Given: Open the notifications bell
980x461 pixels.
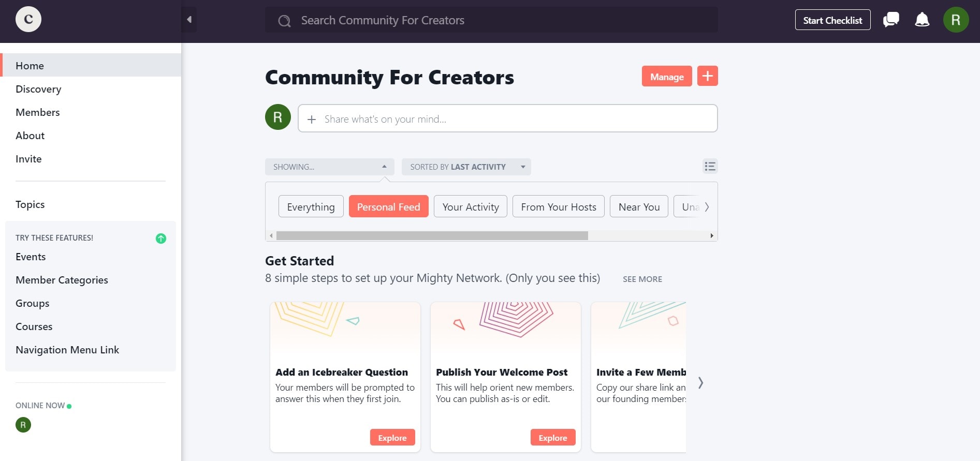Looking at the screenshot, I should coord(922,20).
